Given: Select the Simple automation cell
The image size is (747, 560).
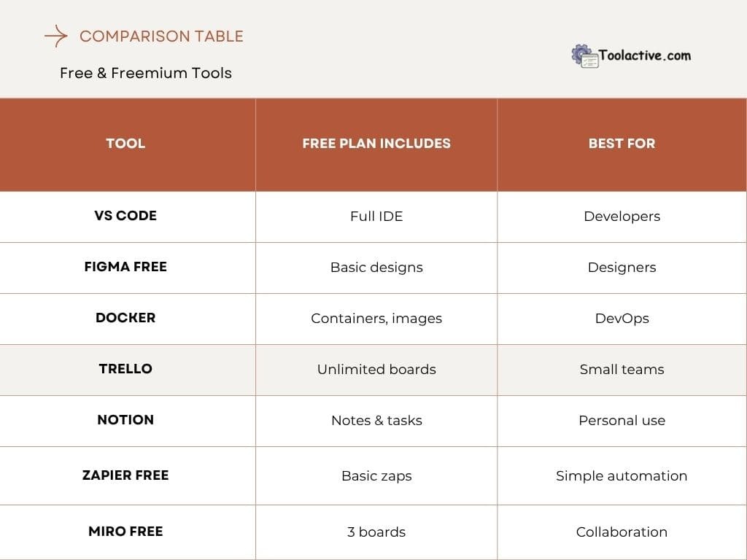Looking at the screenshot, I should pos(621,475).
